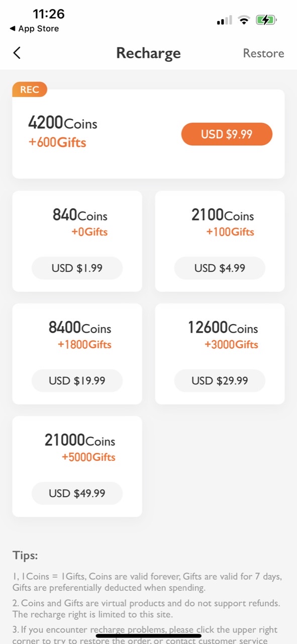Purchase 2100 Coins for USD $4.99
297x644 pixels.
(x=220, y=268)
